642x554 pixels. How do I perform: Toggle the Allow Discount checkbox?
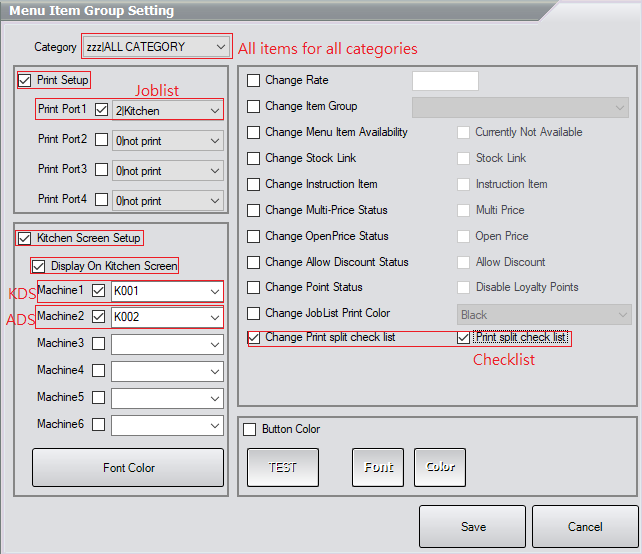coord(463,262)
